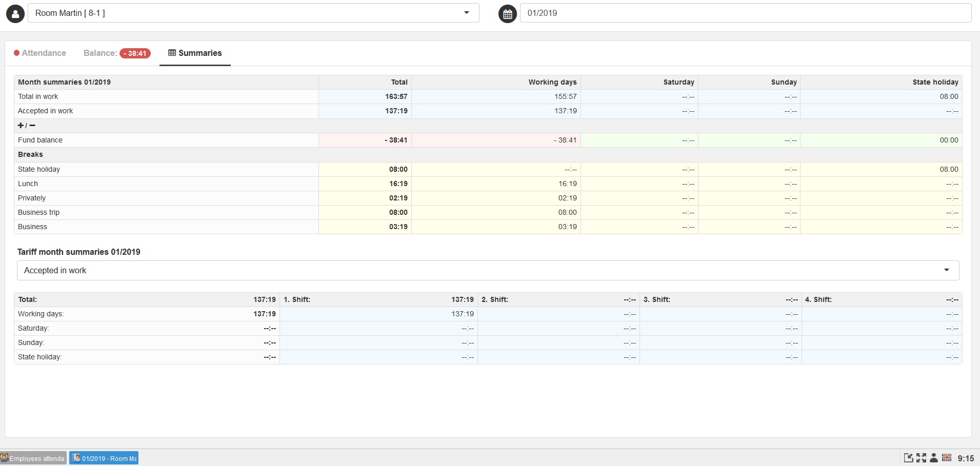The width and height of the screenshot is (980, 466).
Task: Click Privately total value 02:19
Action: point(398,198)
